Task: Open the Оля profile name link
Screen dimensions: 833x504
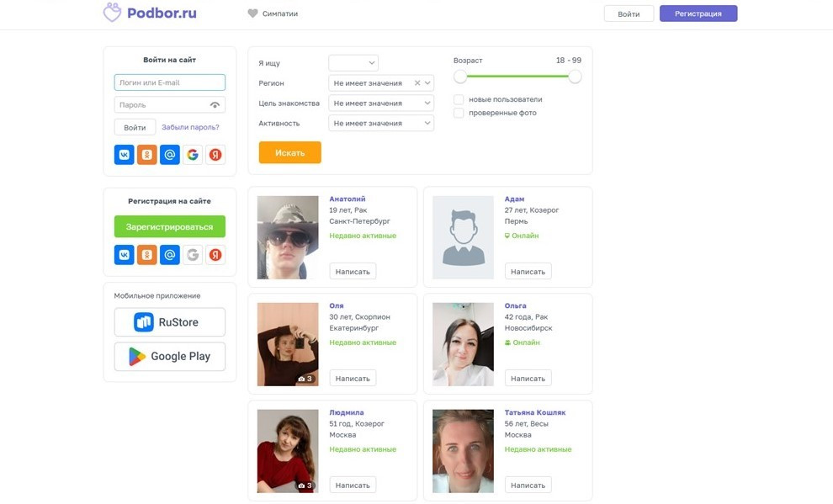Action: pyautogui.click(x=337, y=306)
